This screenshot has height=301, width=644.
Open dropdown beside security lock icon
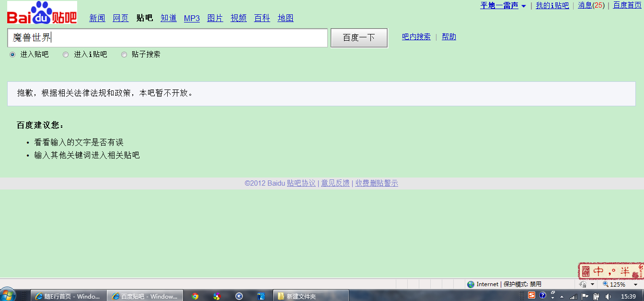(592, 284)
